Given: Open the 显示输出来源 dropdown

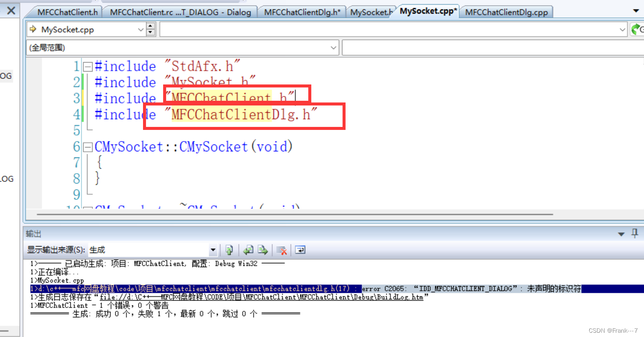Looking at the screenshot, I should point(213,250).
